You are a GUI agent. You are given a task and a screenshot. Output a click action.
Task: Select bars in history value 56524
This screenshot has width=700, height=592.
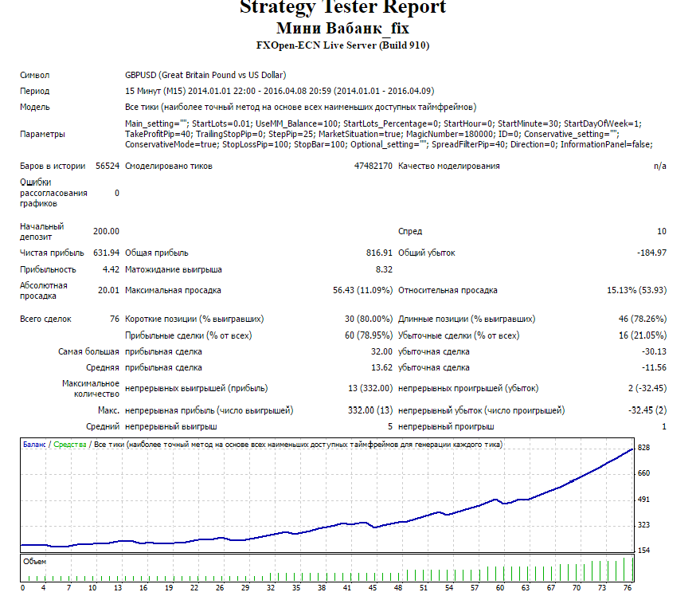click(108, 166)
